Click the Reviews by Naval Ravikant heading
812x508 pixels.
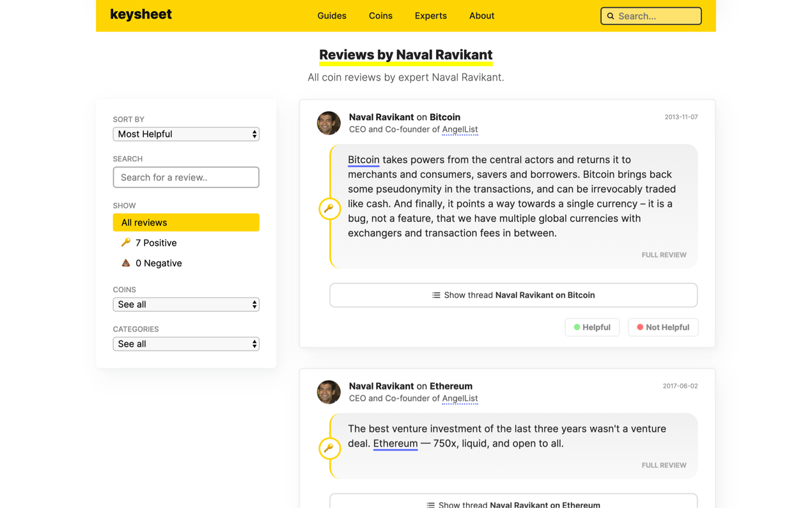406,55
